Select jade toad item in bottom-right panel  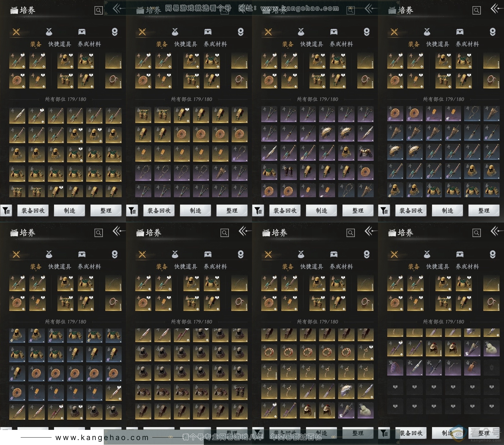click(491, 348)
